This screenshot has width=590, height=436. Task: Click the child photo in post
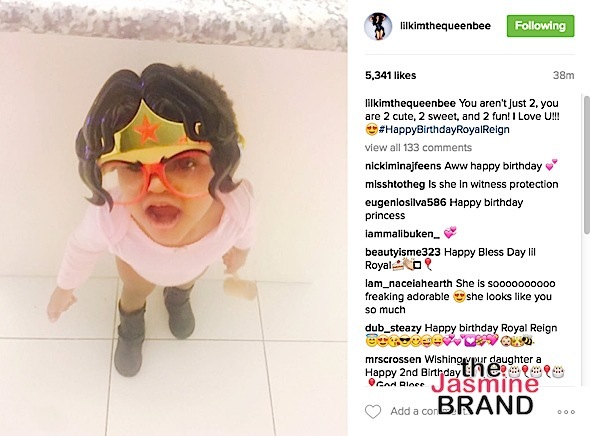173,218
